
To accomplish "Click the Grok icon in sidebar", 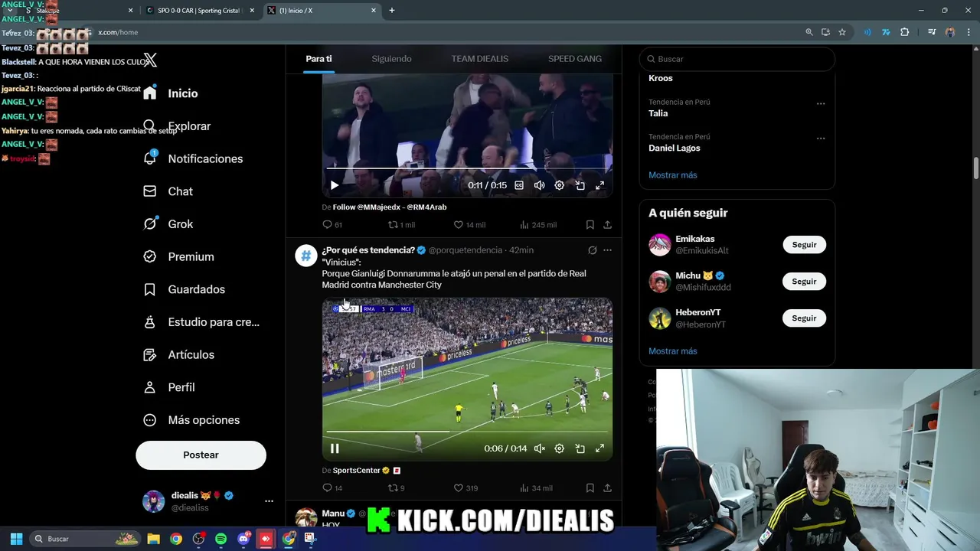I will (150, 224).
